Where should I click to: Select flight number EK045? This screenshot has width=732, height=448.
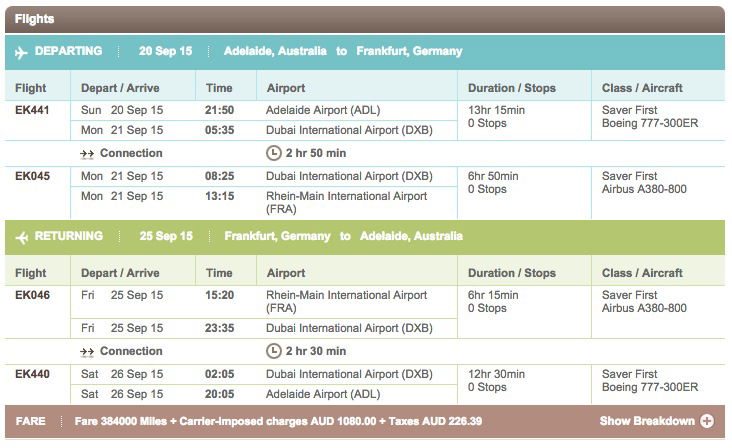(x=32, y=176)
